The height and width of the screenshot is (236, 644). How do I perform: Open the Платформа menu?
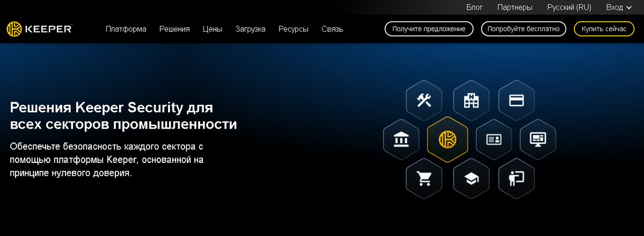(126, 29)
